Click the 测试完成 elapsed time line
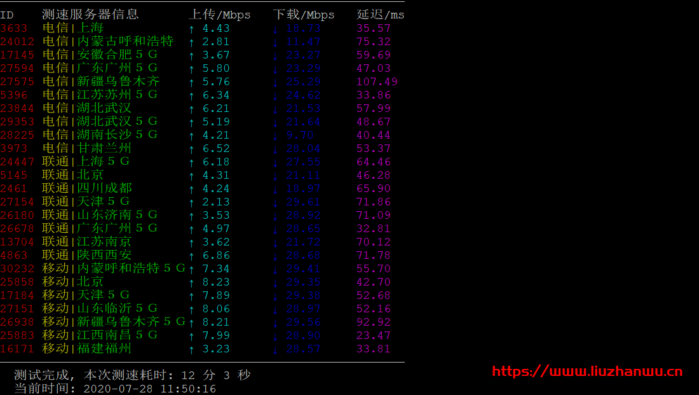The image size is (699, 395). [132, 375]
